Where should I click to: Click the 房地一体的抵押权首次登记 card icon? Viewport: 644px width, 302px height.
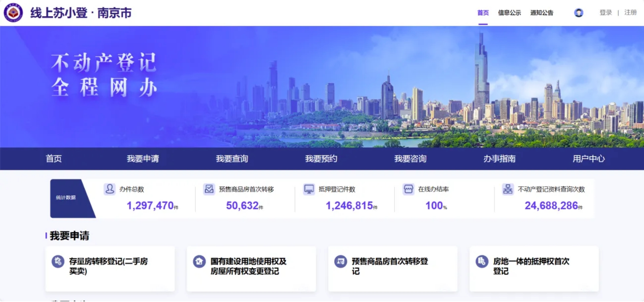(482, 261)
